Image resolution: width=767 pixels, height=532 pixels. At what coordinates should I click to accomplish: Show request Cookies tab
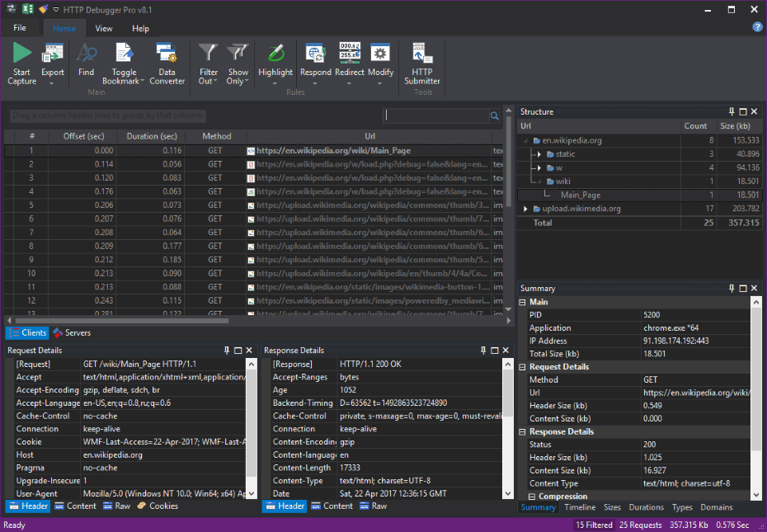point(158,506)
